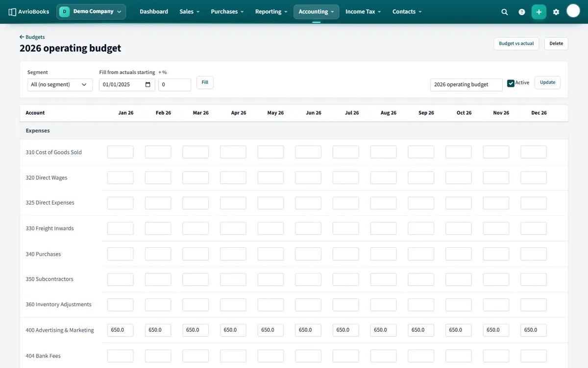The width and height of the screenshot is (588, 368).
Task: Click the Fill button
Action: 205,82
